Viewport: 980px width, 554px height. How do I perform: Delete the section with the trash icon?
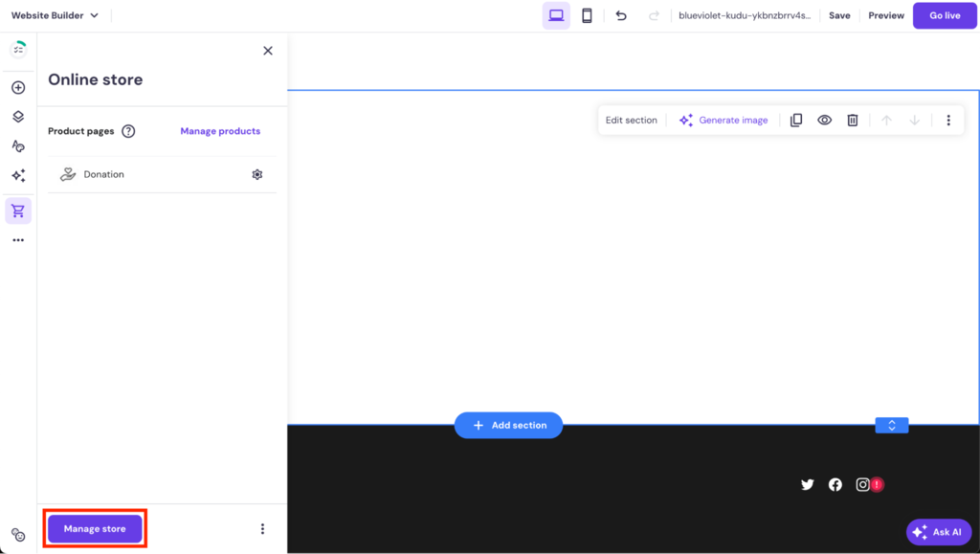[x=852, y=120]
